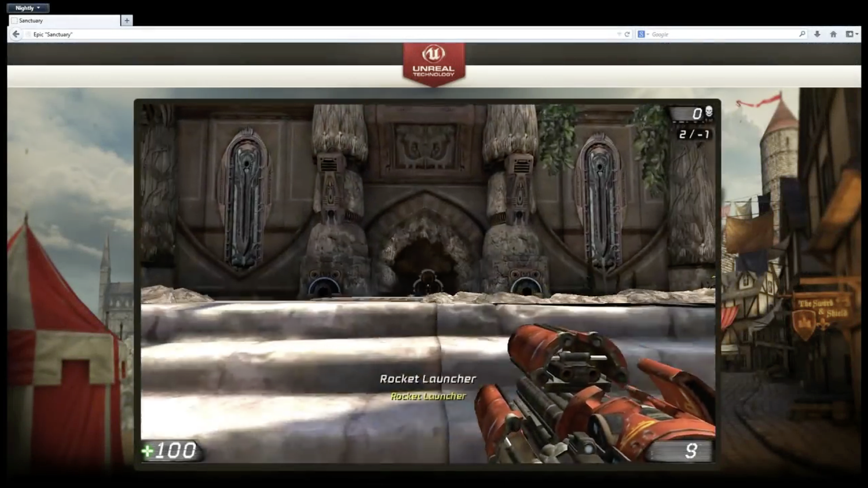Image resolution: width=868 pixels, height=488 pixels.
Task: Go to the Home page icon
Action: tap(833, 34)
